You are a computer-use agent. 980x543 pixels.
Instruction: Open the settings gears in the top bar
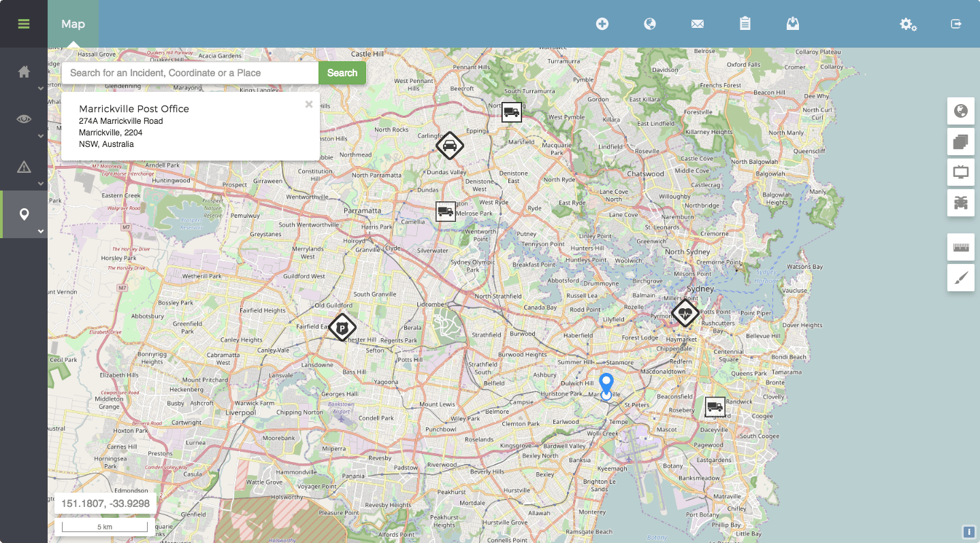908,24
